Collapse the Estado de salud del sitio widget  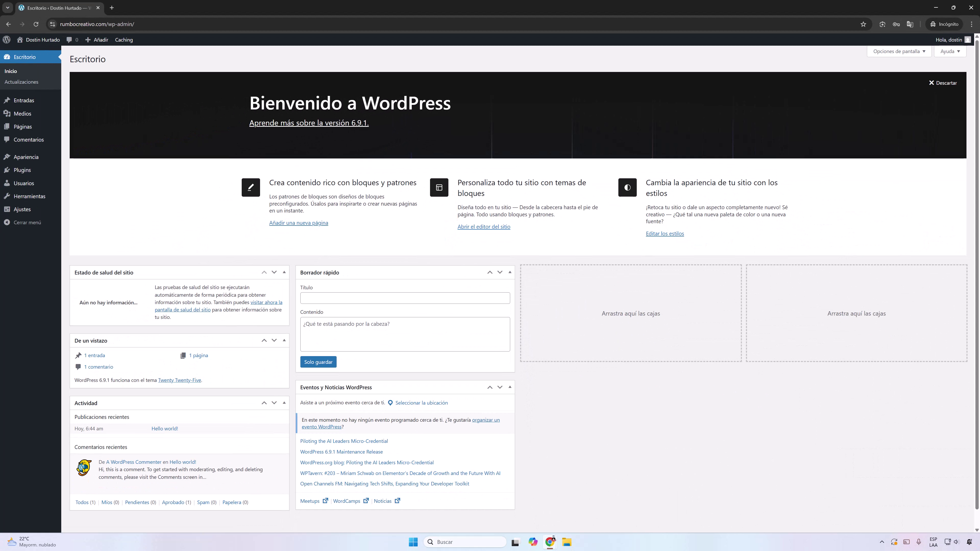click(x=284, y=272)
